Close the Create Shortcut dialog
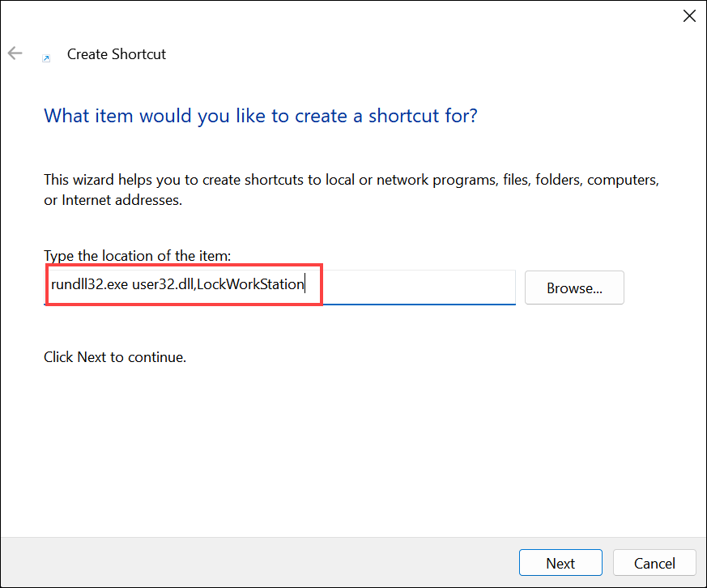 pyautogui.click(x=689, y=15)
